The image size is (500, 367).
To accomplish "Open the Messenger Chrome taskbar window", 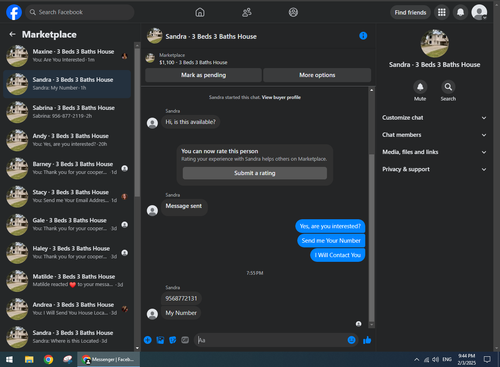I will [x=109, y=359].
